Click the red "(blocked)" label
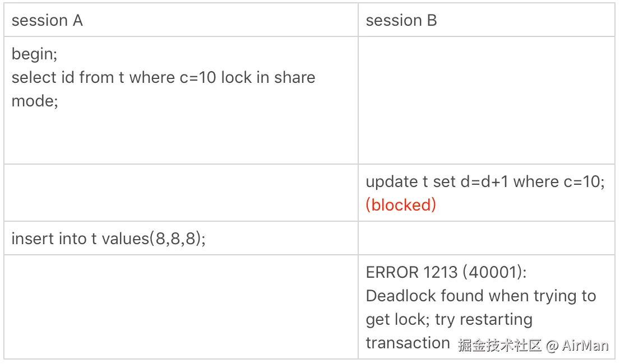Image resolution: width=620 pixels, height=364 pixels. (x=401, y=205)
